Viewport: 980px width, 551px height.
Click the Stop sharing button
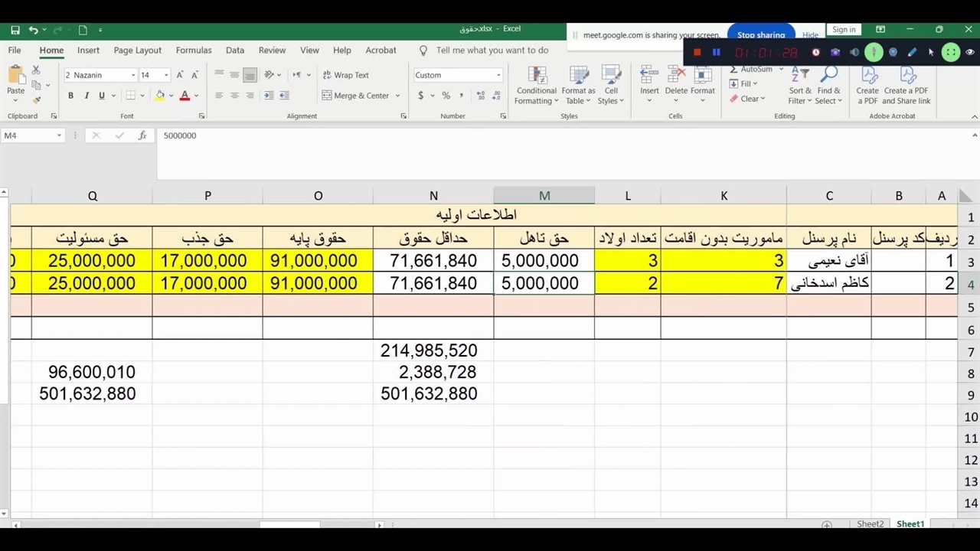click(760, 35)
